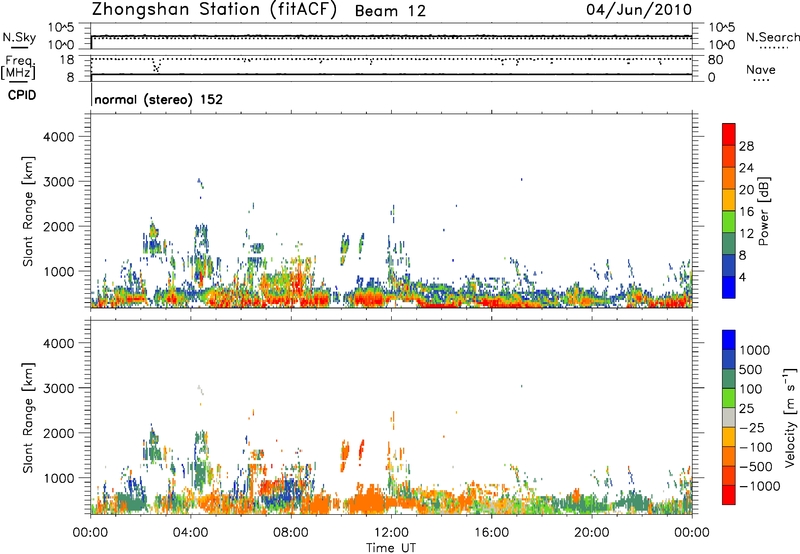Click the '12' Power colorbar value
This screenshot has width=800, height=554.
click(x=746, y=234)
